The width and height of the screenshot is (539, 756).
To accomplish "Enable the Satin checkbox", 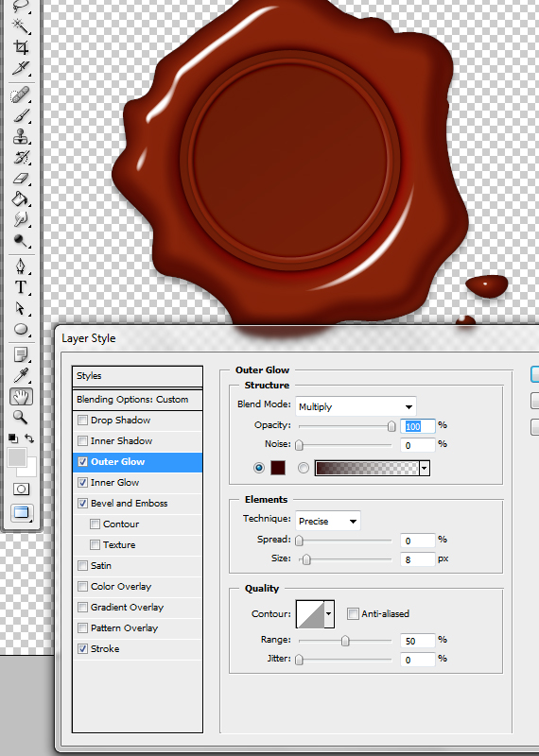I will pos(82,565).
